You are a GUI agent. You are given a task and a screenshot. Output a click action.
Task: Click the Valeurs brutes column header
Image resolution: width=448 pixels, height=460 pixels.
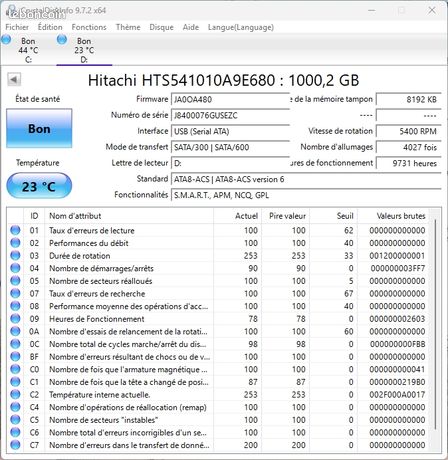tap(401, 216)
